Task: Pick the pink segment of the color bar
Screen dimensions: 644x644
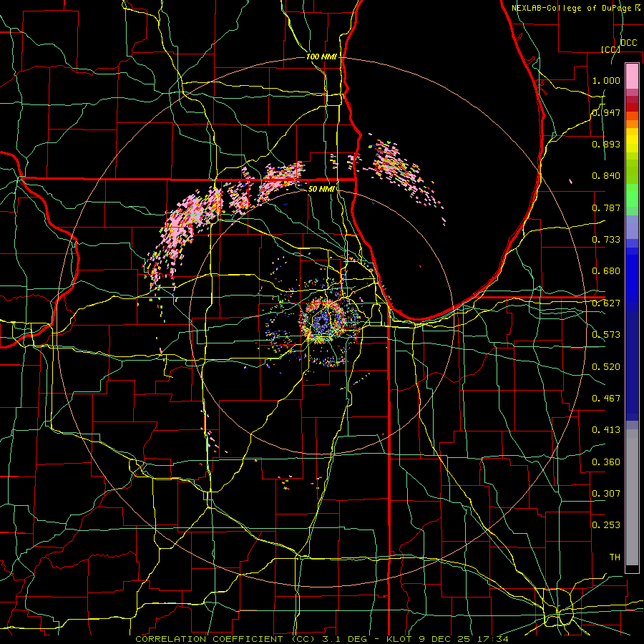Action: click(x=632, y=76)
